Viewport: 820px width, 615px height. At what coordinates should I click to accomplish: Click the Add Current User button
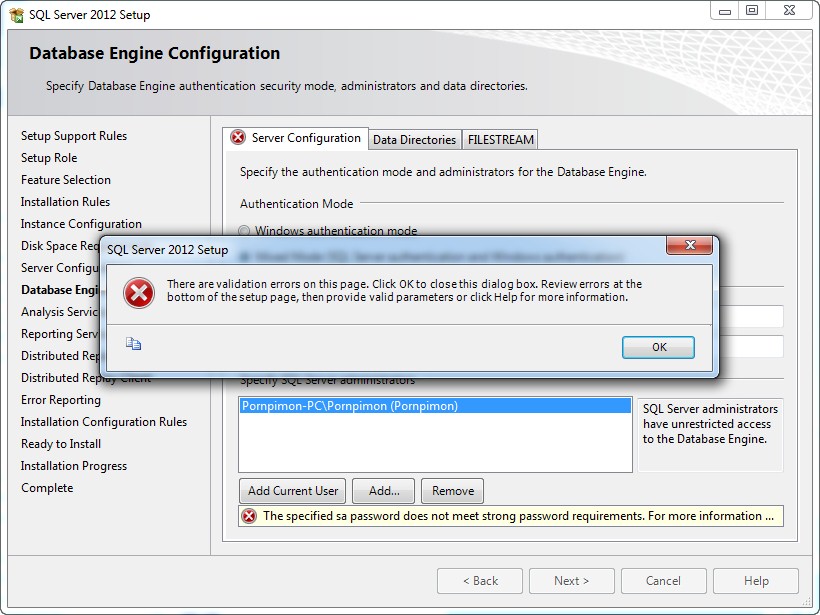tap(293, 491)
